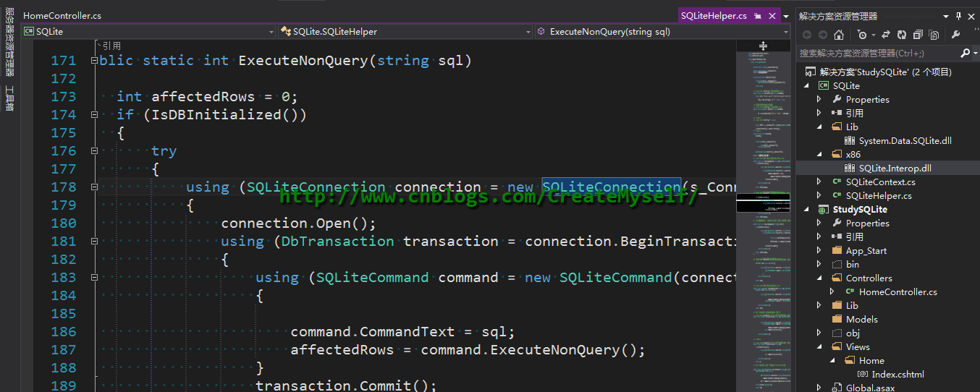Collapse all items in Solution Explorer
This screenshot has height=392, width=980.
[918, 35]
